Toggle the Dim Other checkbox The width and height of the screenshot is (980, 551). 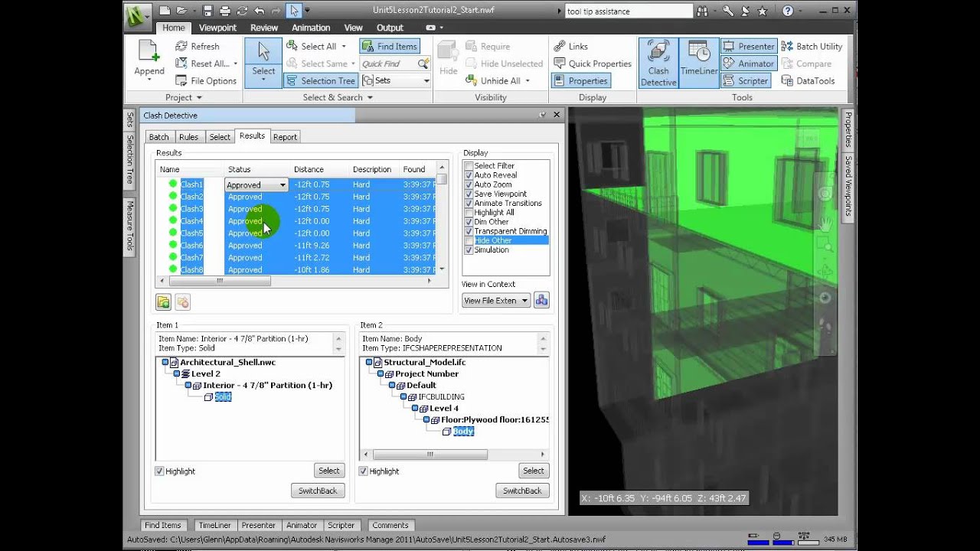[469, 222]
